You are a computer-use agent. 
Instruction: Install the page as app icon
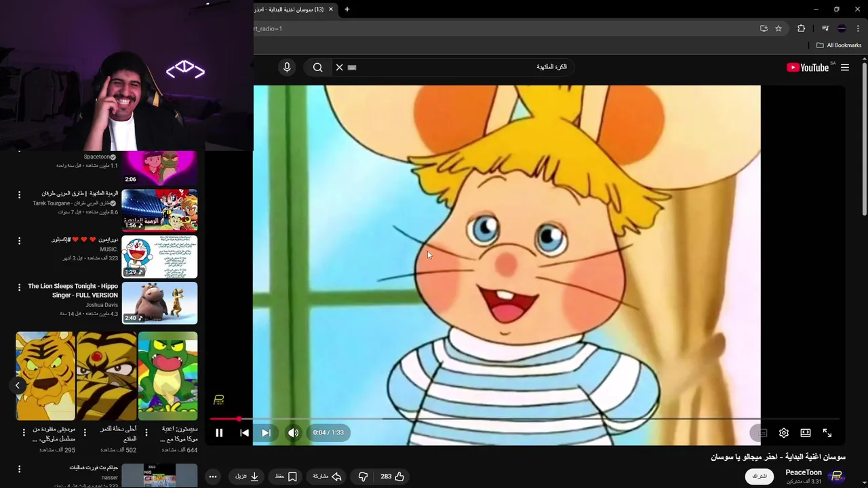click(764, 28)
